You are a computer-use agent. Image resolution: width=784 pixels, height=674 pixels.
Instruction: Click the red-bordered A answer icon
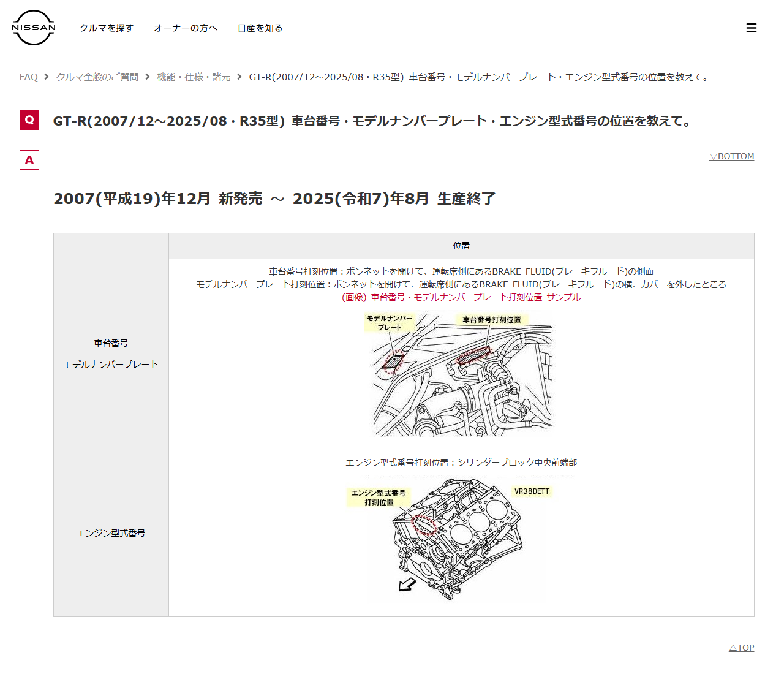29,160
